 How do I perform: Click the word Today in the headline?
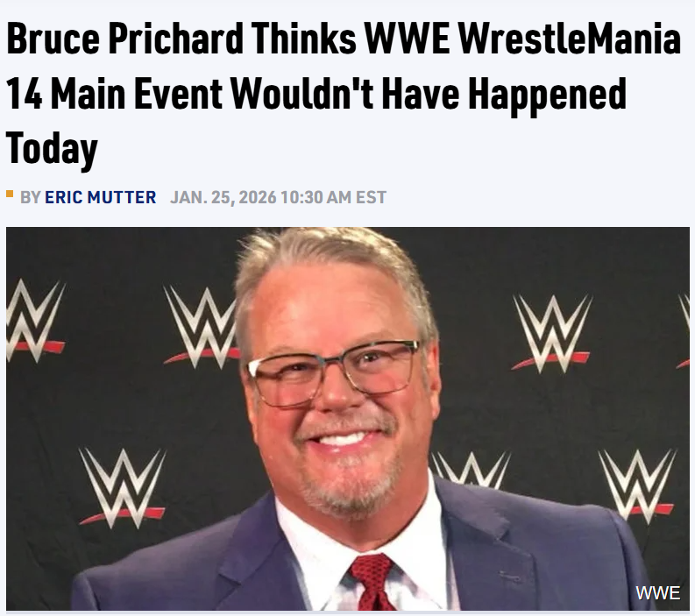52,148
